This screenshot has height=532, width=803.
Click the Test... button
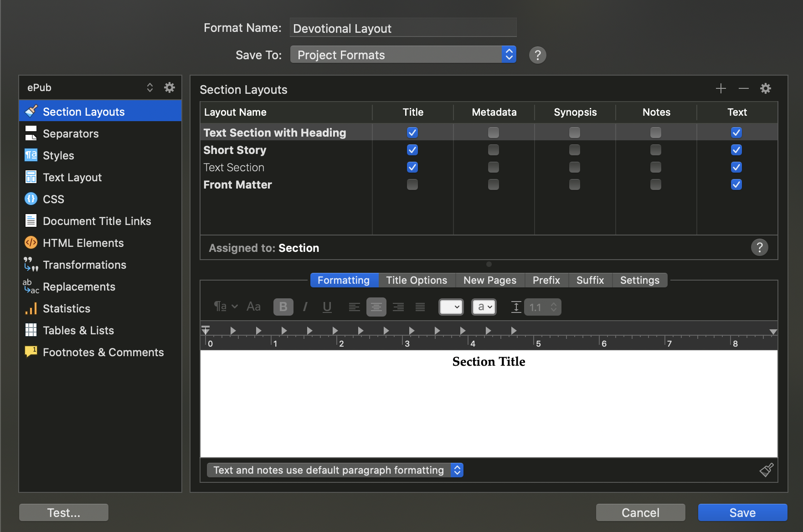point(64,512)
